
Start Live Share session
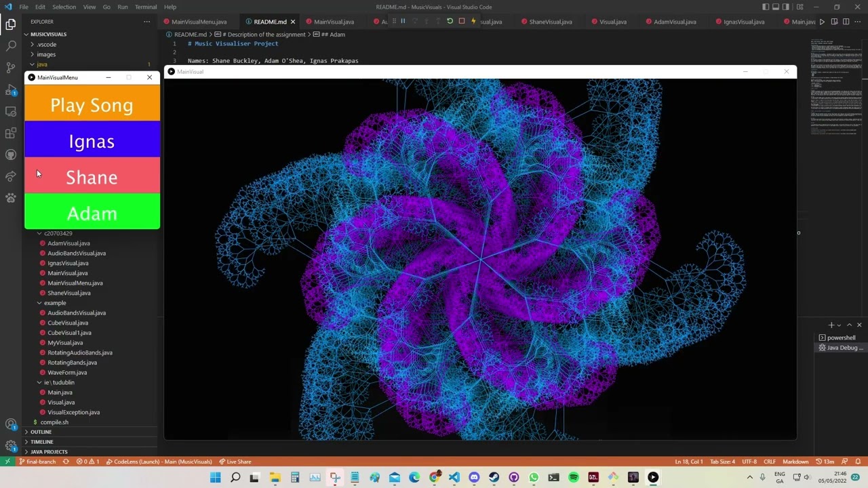(235, 462)
